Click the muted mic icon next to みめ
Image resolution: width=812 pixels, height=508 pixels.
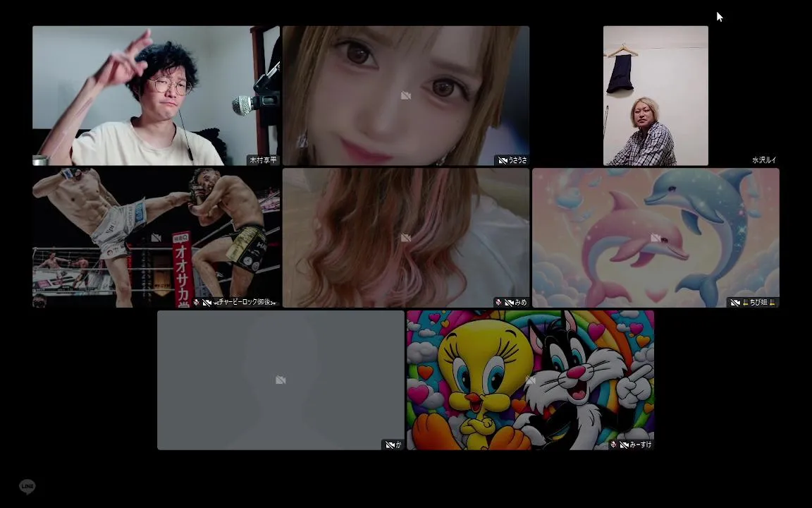(x=498, y=302)
